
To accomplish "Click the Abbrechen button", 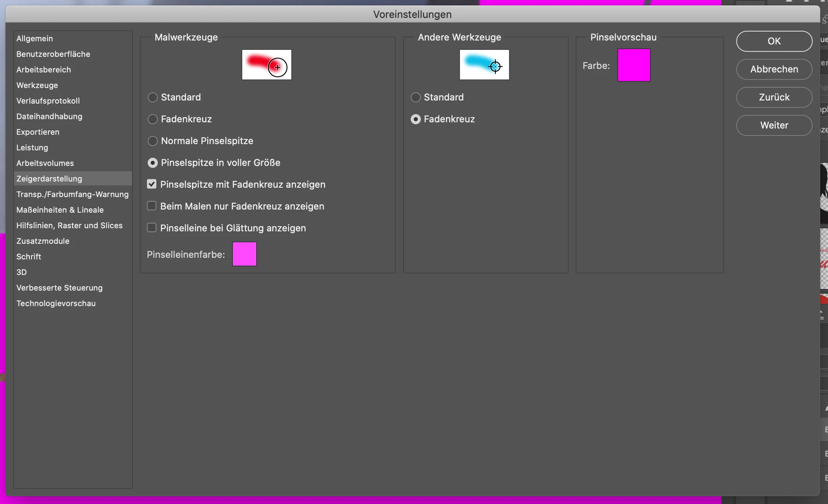I will click(x=774, y=69).
